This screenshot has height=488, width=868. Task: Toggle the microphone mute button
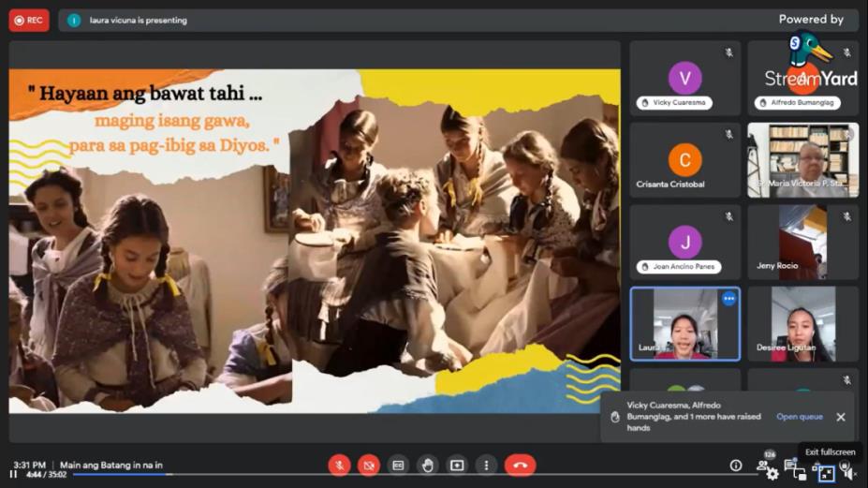[x=339, y=465]
